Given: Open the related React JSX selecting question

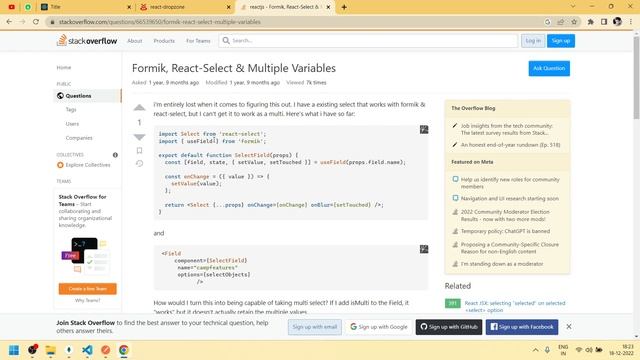Looking at the screenshot, I should (x=515, y=307).
